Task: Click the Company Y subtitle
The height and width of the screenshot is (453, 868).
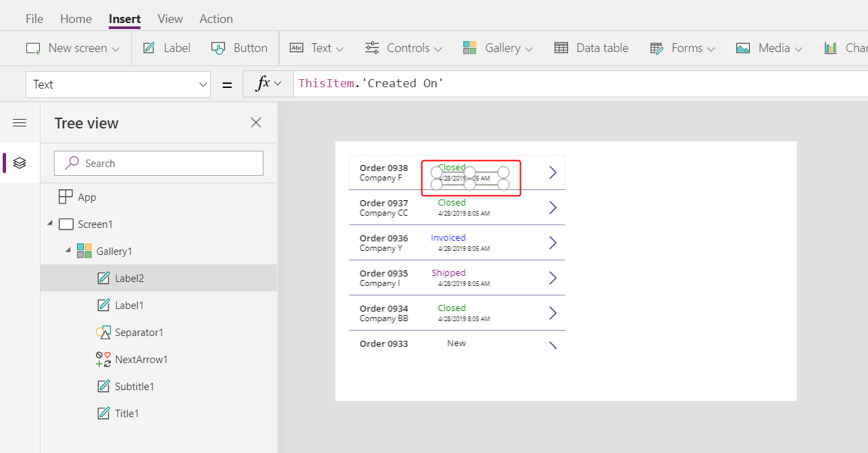Action: pyautogui.click(x=382, y=247)
